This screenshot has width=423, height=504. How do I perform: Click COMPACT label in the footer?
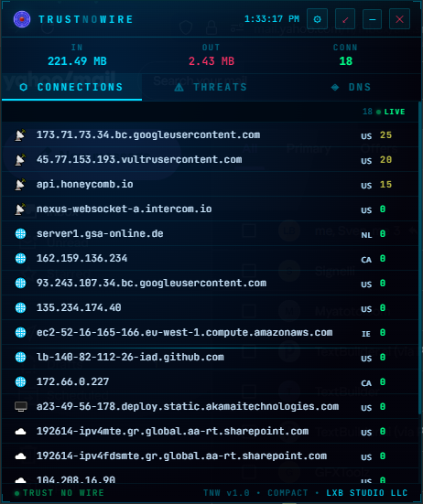pos(287,493)
